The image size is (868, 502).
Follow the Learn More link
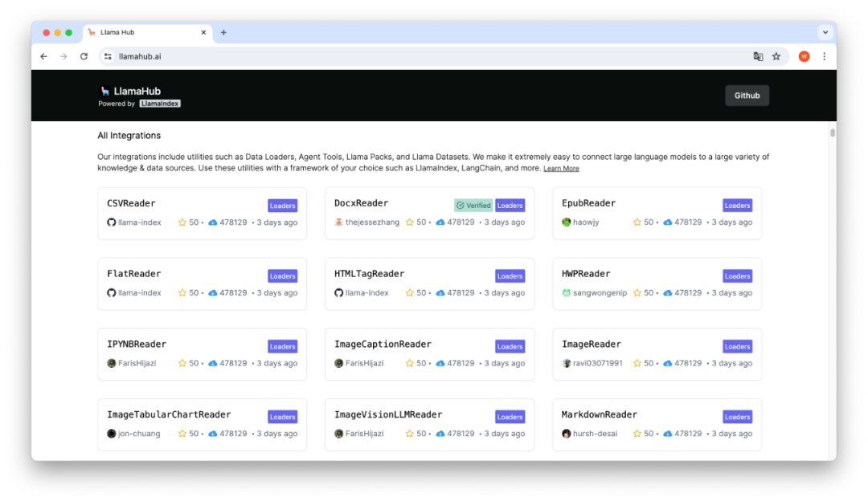tap(561, 168)
